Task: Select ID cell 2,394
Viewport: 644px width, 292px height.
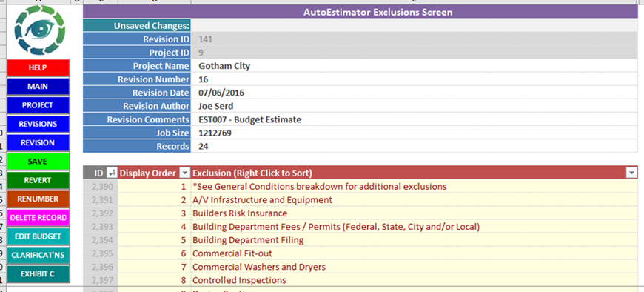Action: tap(101, 240)
